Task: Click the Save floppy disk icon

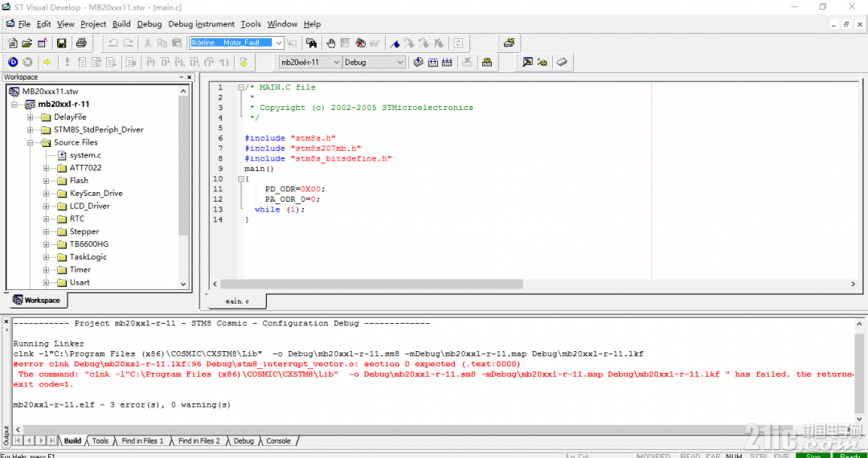Action: pyautogui.click(x=61, y=43)
